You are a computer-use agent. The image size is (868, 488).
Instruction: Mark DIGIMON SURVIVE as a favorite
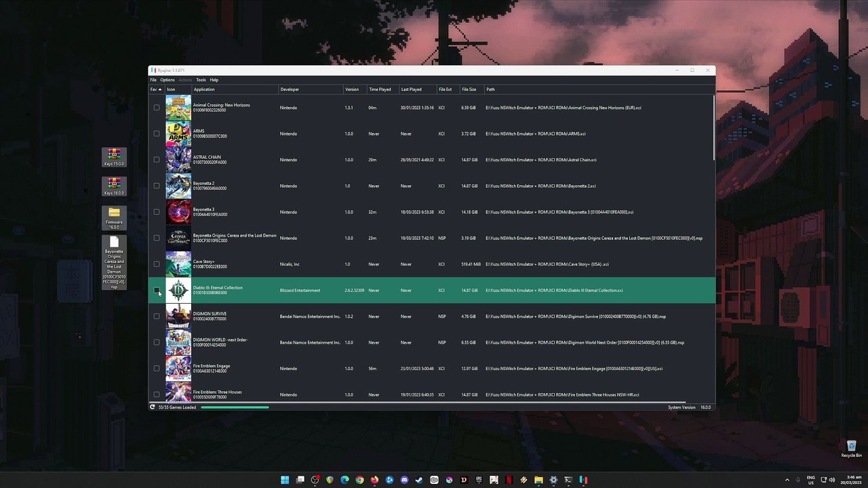[157, 317]
